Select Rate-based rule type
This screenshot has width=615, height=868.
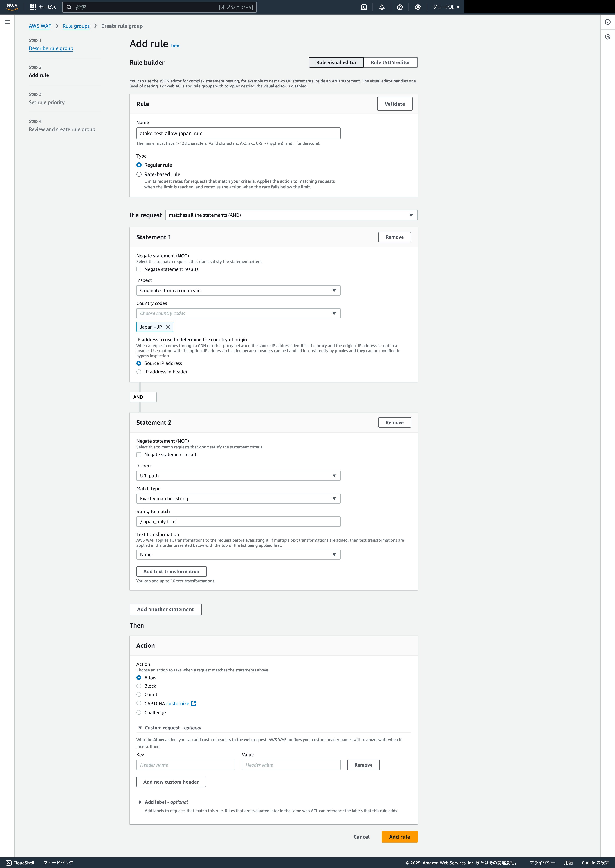139,174
